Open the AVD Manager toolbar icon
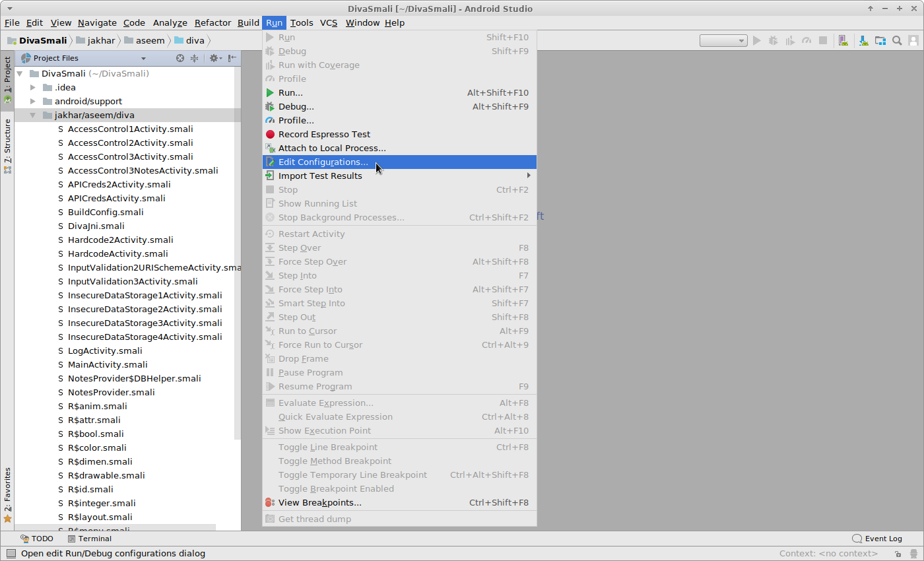Image resolution: width=924 pixels, height=561 pixels. pos(843,40)
